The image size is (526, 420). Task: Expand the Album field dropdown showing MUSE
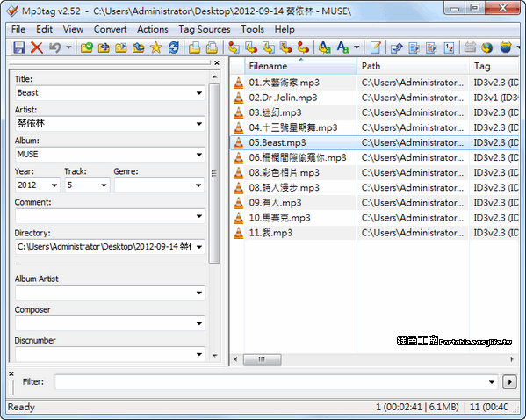point(199,155)
